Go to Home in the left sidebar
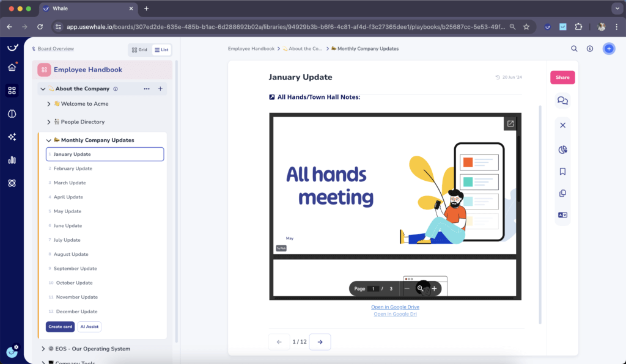The width and height of the screenshot is (626, 364). click(12, 67)
